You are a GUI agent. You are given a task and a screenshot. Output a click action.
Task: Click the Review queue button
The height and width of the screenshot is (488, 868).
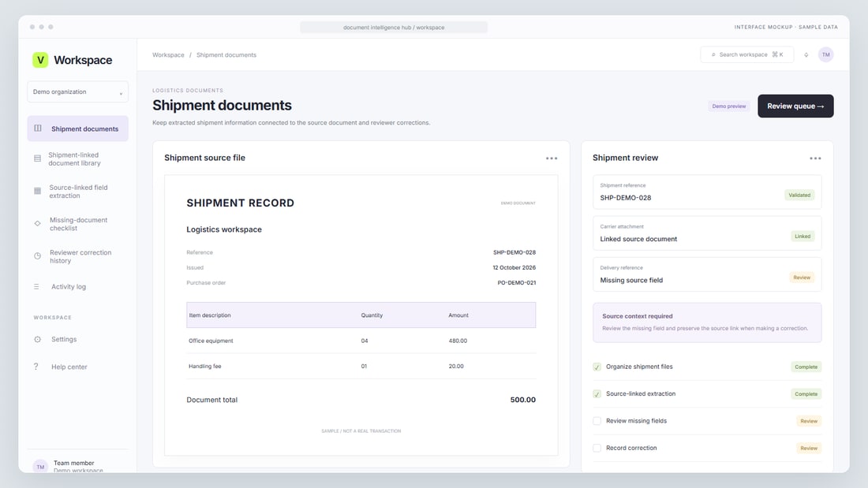coord(795,106)
